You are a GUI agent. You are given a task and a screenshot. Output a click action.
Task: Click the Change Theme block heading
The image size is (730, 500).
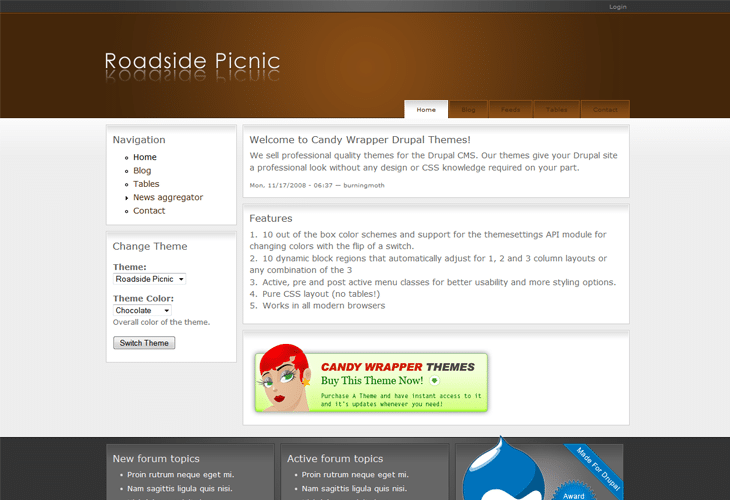(x=150, y=246)
